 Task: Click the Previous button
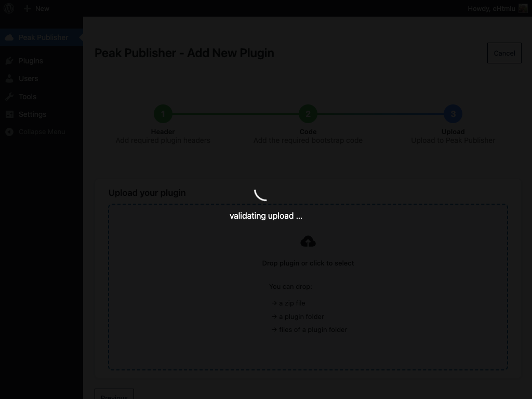pyautogui.click(x=114, y=396)
